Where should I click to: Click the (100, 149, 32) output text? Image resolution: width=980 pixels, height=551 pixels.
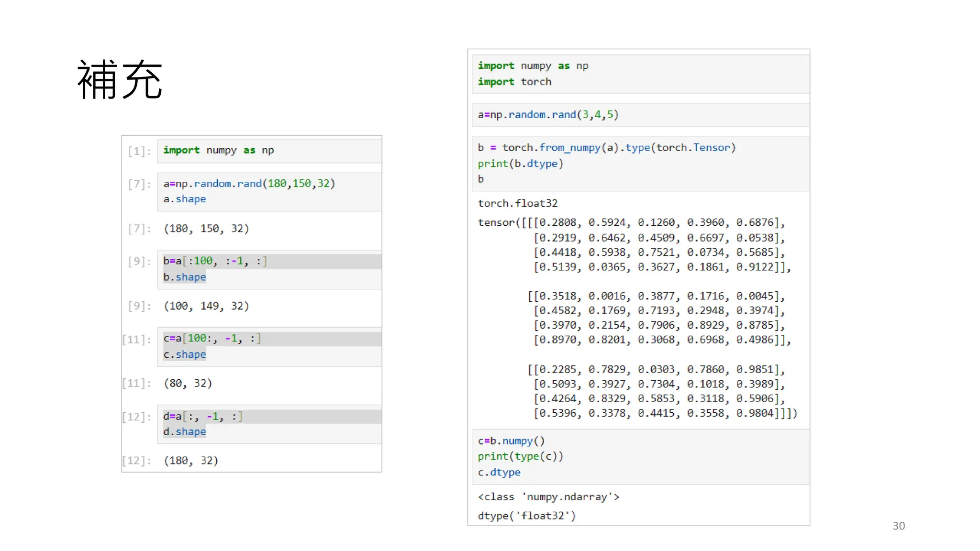pos(206,306)
